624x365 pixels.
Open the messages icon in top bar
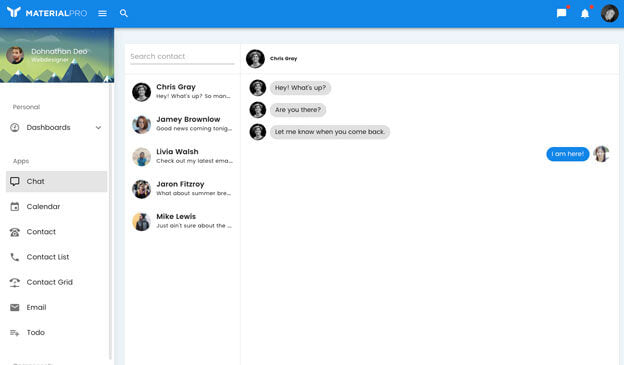click(562, 13)
